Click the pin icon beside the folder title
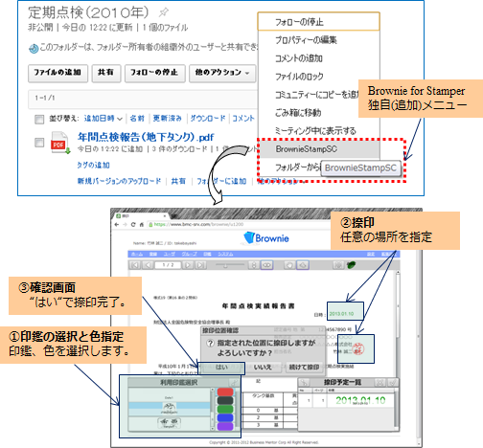The image size is (483, 448). [164, 12]
